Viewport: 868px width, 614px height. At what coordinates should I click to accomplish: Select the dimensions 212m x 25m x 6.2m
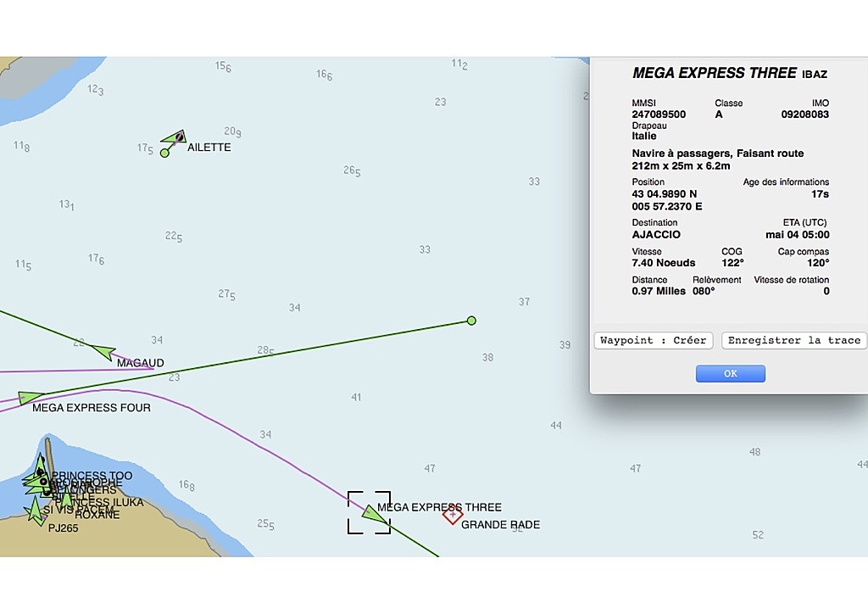click(x=681, y=166)
